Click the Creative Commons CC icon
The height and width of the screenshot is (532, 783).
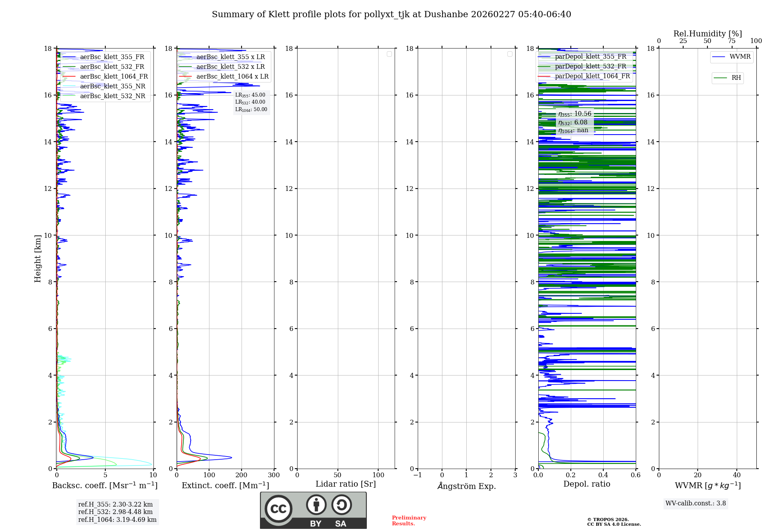pos(278,509)
